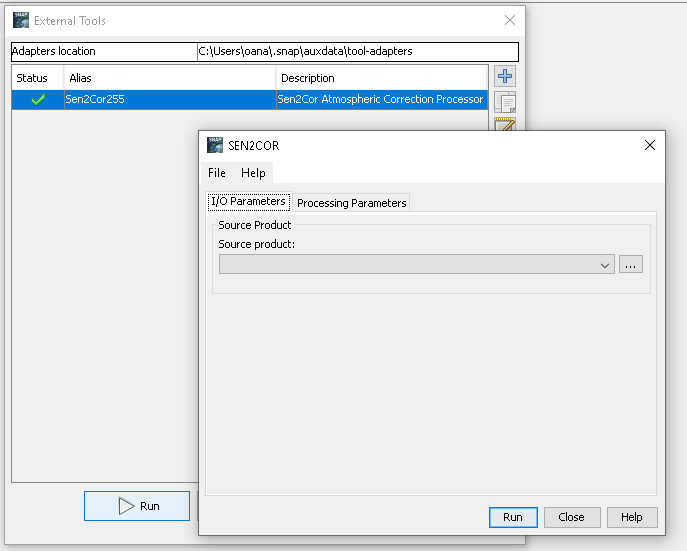Add a new adapter with the plus icon

coord(505,76)
